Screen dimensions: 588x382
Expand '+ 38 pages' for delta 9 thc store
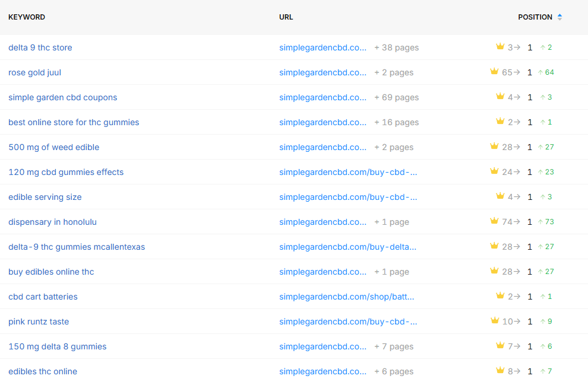(x=396, y=47)
